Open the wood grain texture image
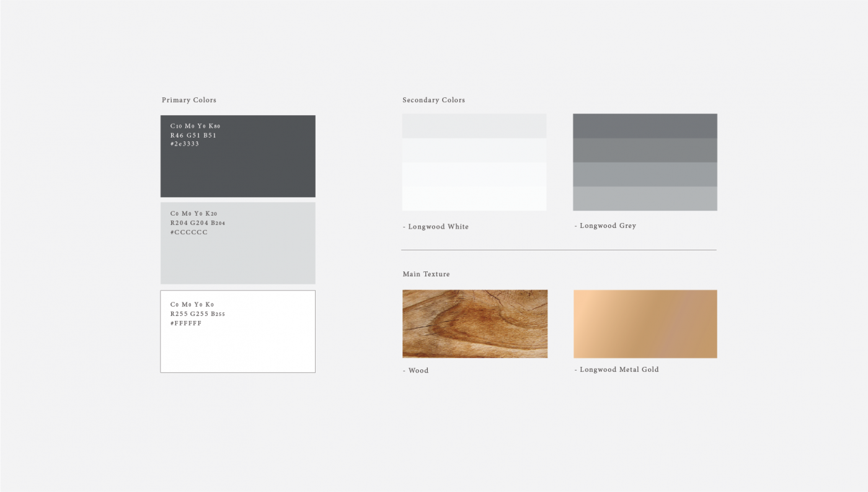This screenshot has width=868, height=492. (x=475, y=323)
